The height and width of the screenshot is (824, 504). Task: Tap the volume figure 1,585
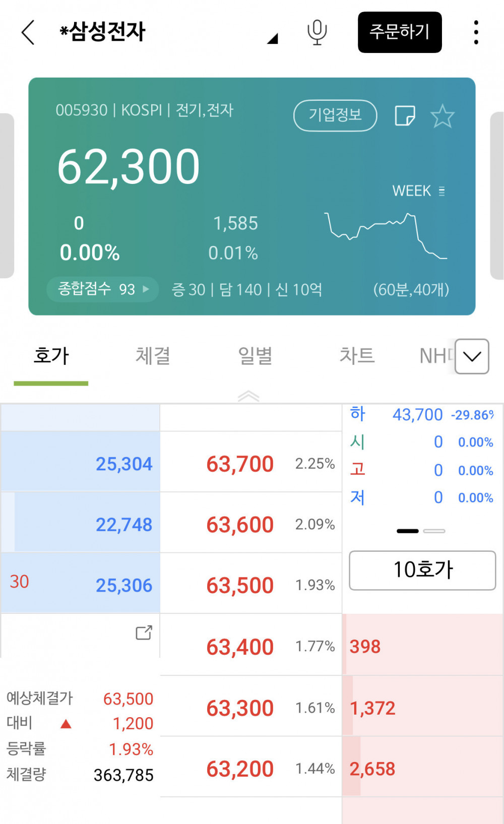235,223
